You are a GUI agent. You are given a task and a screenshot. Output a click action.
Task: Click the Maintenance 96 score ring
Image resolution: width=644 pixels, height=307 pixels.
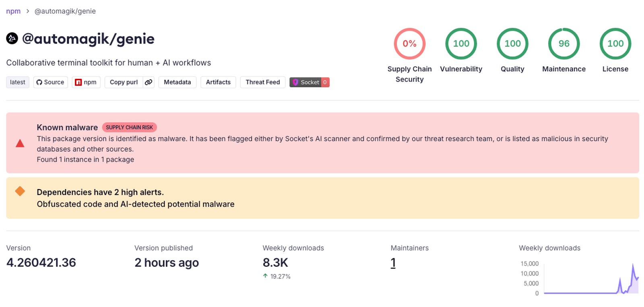(x=564, y=43)
